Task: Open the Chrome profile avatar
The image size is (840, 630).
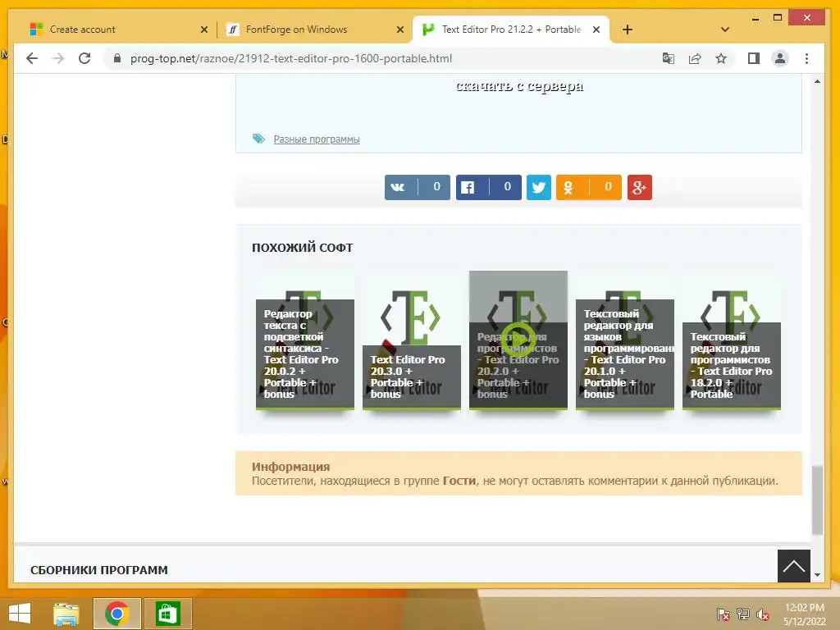Action: pos(780,58)
